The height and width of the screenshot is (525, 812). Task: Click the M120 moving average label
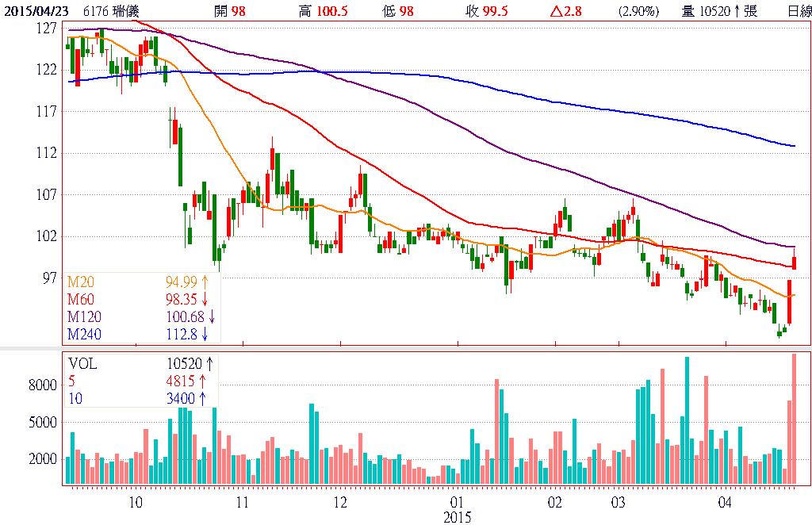click(84, 316)
